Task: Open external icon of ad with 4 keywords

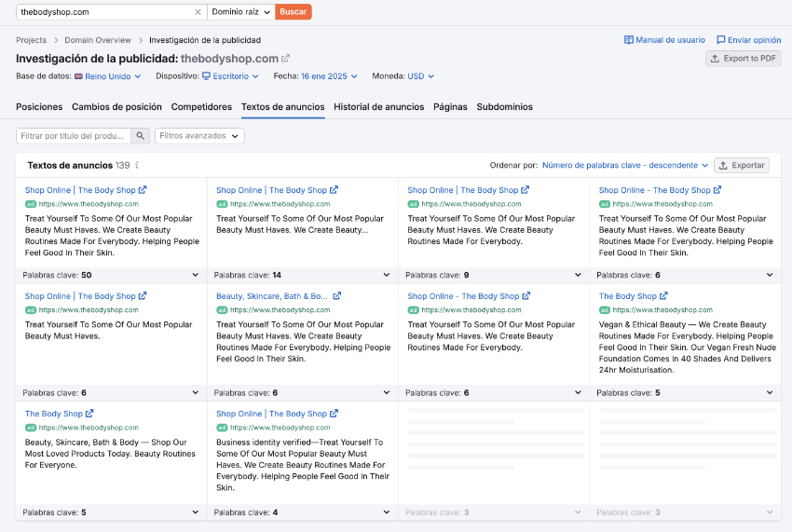Action: (334, 414)
